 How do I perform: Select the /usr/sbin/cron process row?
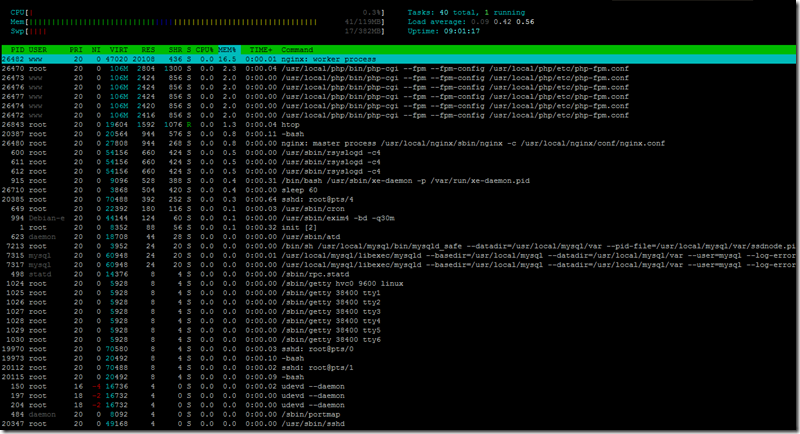tap(398, 209)
